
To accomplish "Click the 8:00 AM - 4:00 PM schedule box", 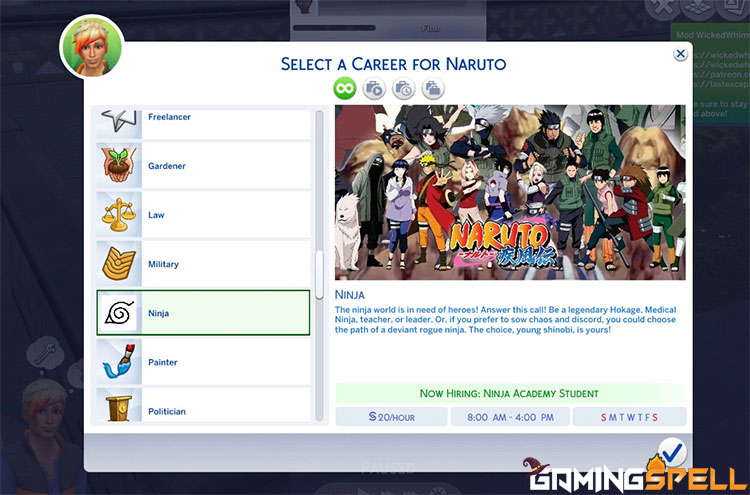I will tap(510, 417).
